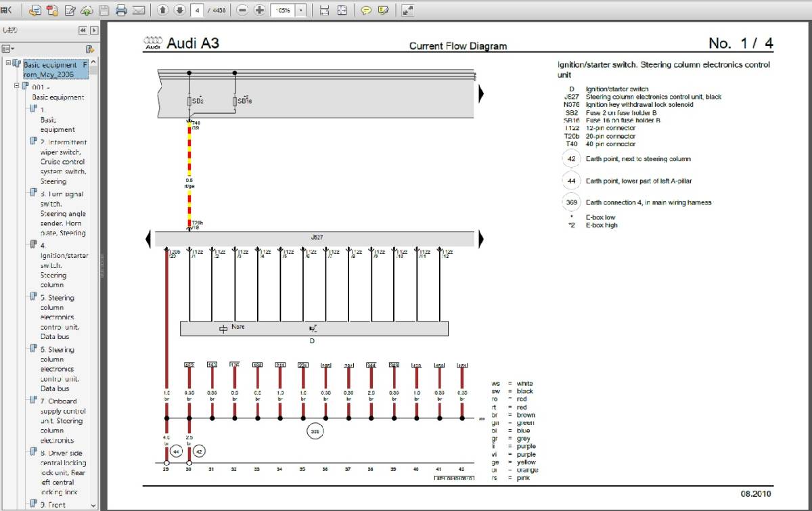
Task: Open bookmark 7. Onboard supply control unit
Action: [x=63, y=421]
